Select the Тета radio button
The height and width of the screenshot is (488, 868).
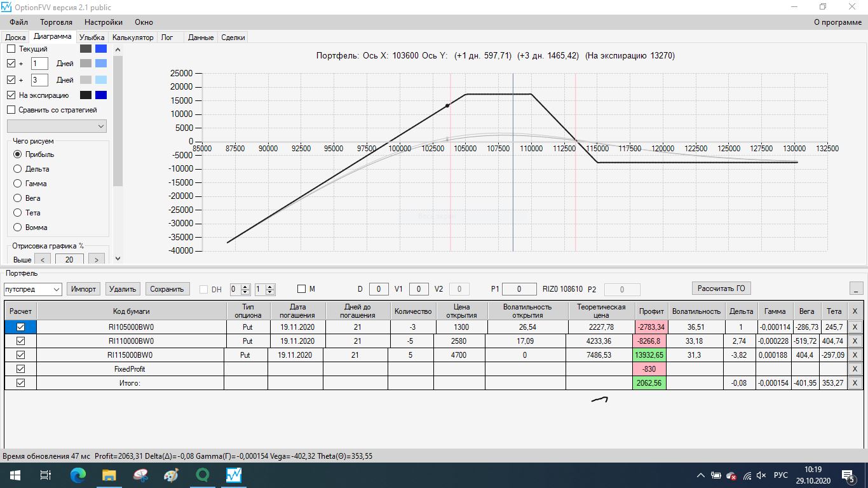18,213
